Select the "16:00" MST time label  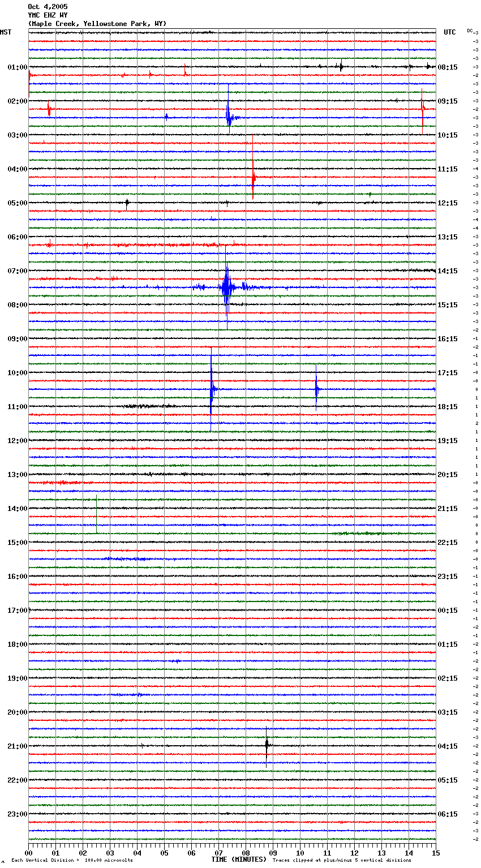[18, 577]
